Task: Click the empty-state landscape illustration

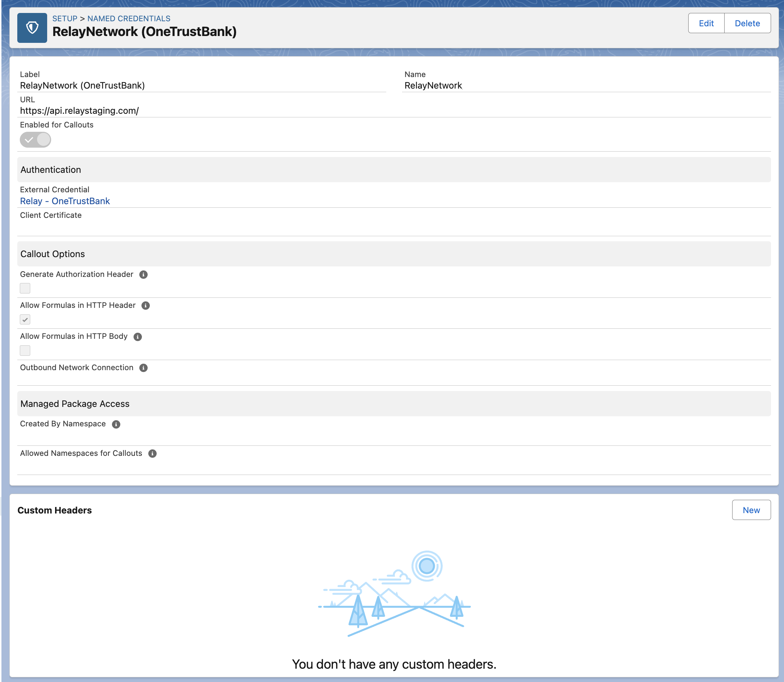Action: point(394,594)
